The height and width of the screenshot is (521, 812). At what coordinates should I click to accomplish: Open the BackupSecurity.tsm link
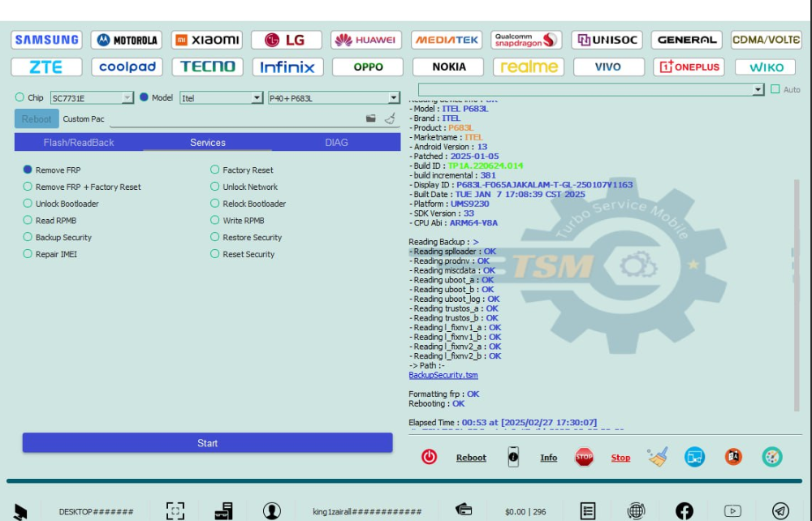click(x=443, y=376)
